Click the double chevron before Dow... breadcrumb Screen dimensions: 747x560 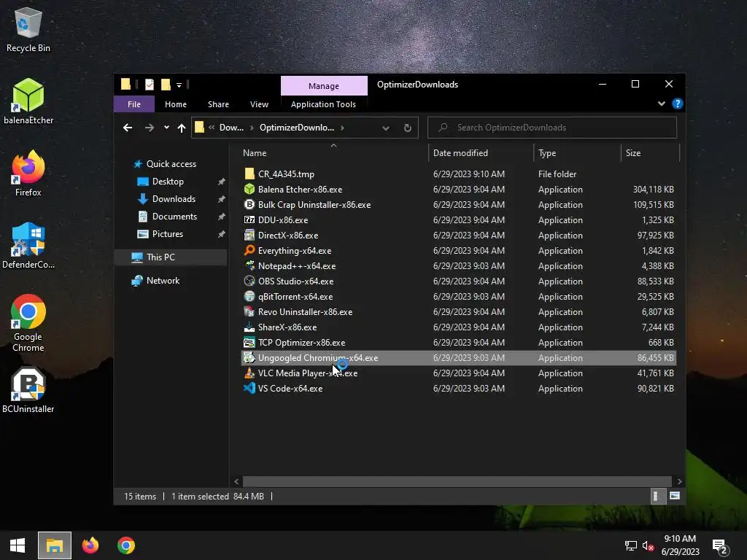click(212, 127)
